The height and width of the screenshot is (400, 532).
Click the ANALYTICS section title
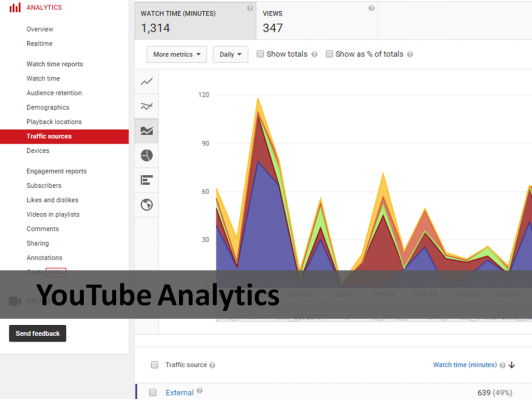pos(44,7)
